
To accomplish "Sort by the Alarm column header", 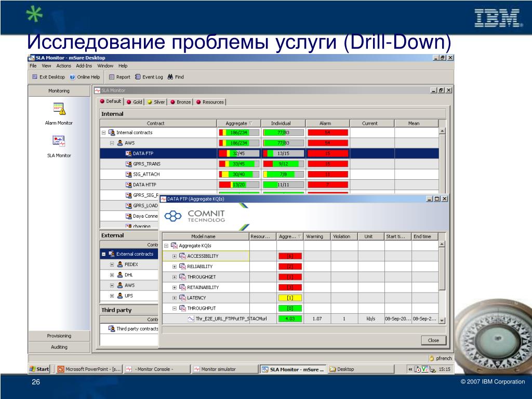I will coord(328,124).
